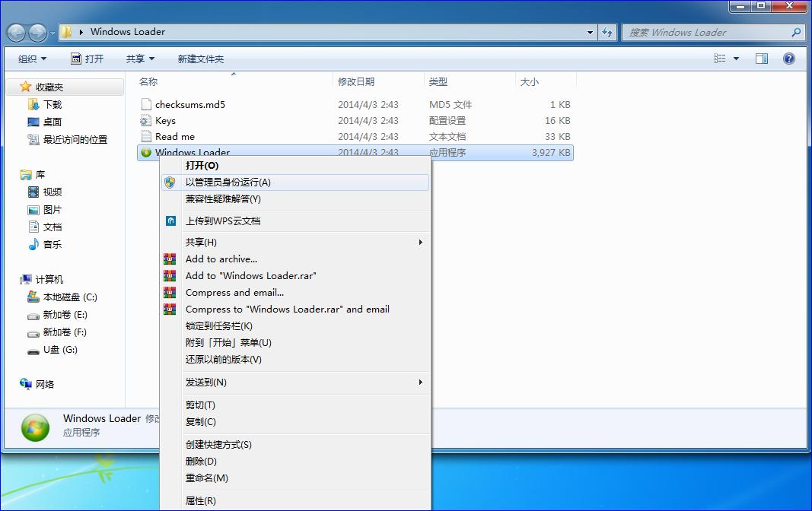Click the WPS cloud icon beside 上传到WPS云文档
Image resolution: width=812 pixels, height=511 pixels.
click(x=169, y=221)
